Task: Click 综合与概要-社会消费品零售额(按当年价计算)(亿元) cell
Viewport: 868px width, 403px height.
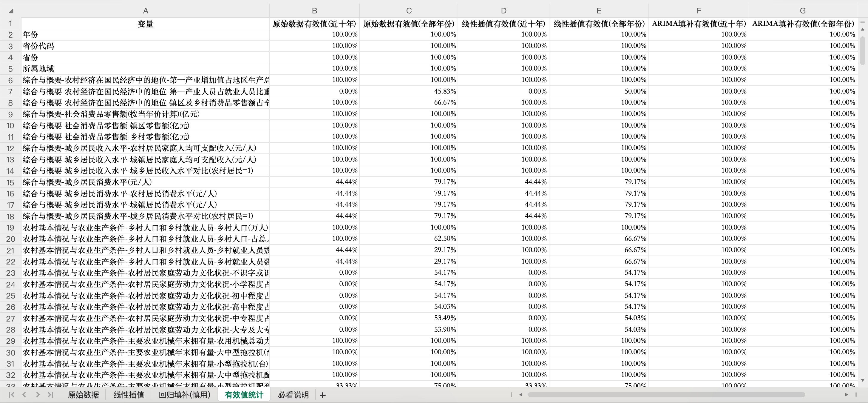Action: (146, 114)
